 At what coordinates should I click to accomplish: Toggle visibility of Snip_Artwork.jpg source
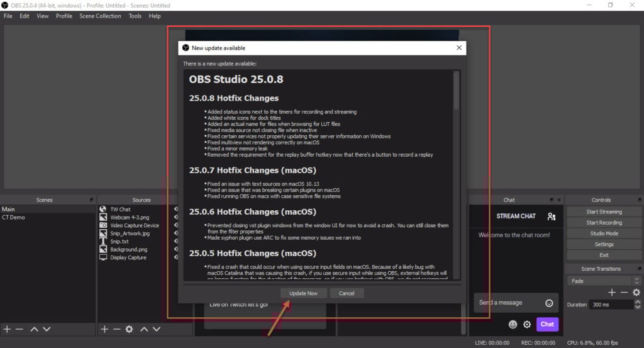click(176, 233)
